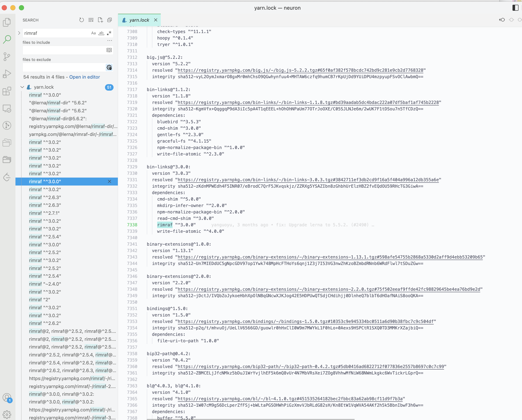The height and width of the screenshot is (420, 522).
Task: Open Remote Explorer view
Action: pyautogui.click(x=7, y=108)
